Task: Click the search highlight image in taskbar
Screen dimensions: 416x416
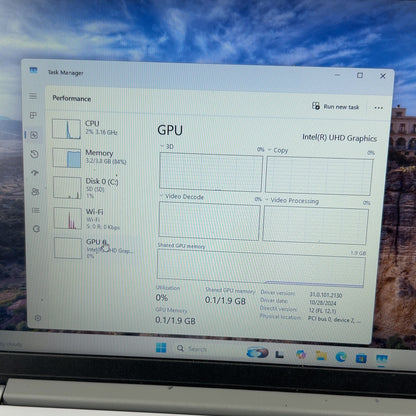Action: click(x=257, y=352)
